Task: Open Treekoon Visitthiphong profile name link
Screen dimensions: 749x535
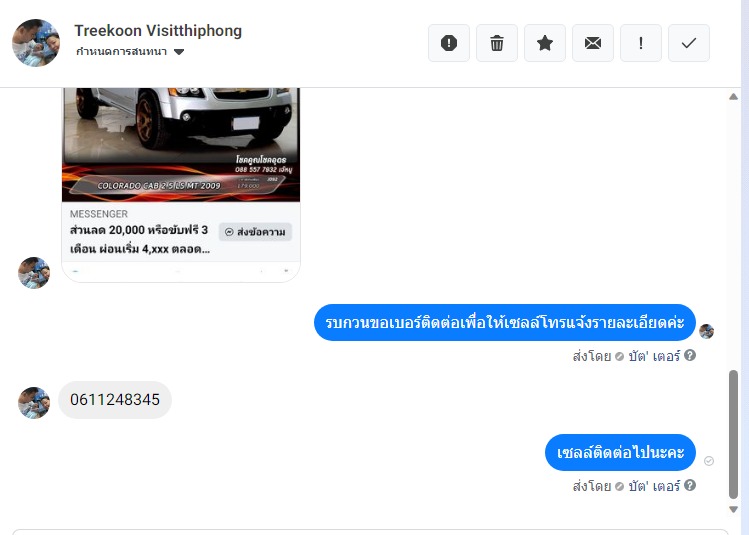Action: [x=158, y=31]
